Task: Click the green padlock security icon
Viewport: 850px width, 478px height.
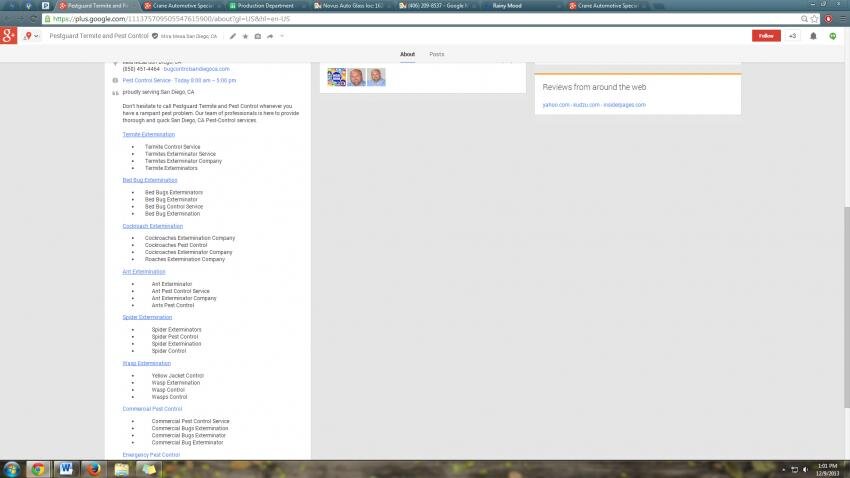Action: (47, 19)
